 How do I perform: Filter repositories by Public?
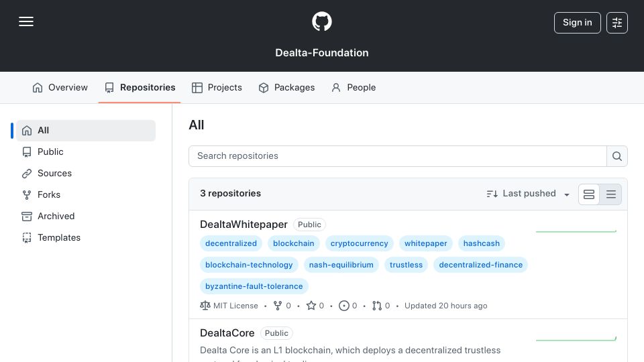86,152
